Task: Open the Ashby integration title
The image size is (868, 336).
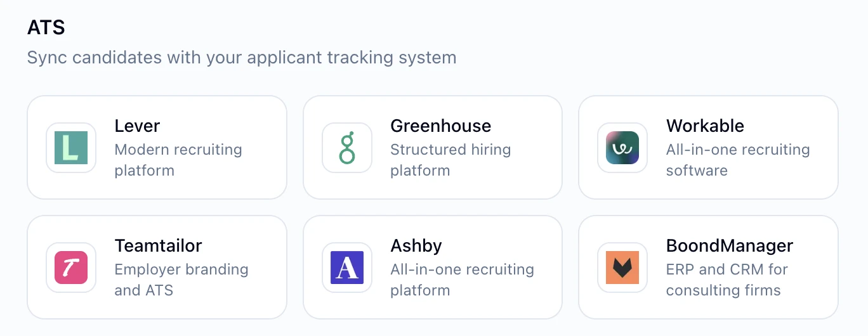Action: click(416, 246)
